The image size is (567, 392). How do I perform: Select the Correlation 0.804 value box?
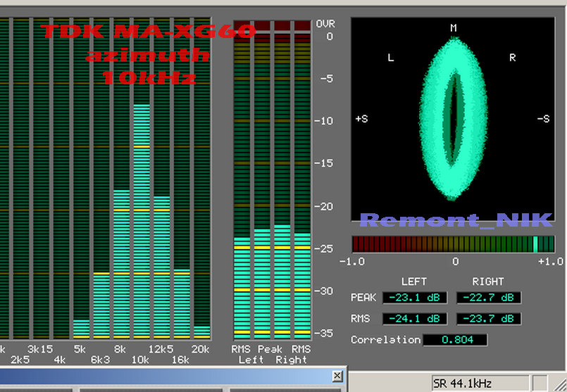(454, 340)
